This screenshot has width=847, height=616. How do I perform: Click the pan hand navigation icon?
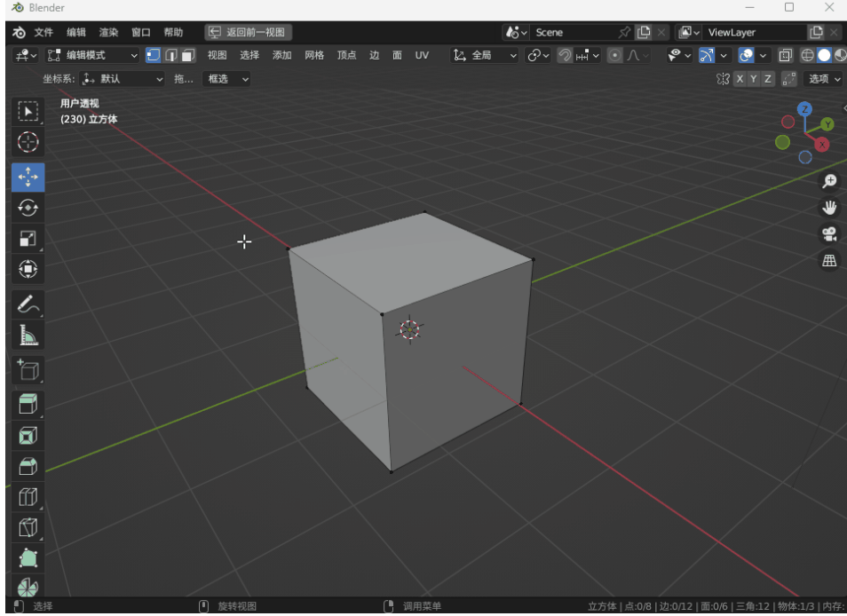tap(829, 208)
